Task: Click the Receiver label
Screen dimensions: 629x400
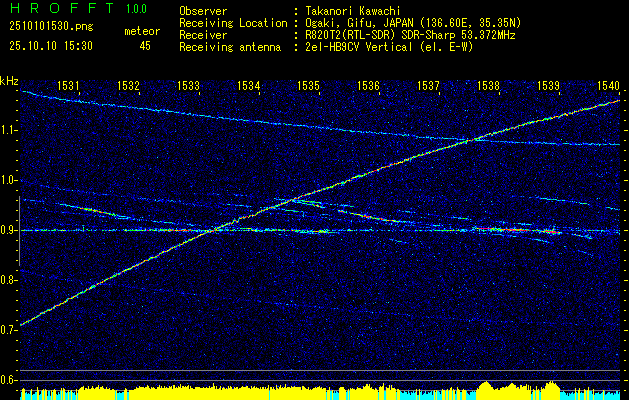Action: pos(203,35)
